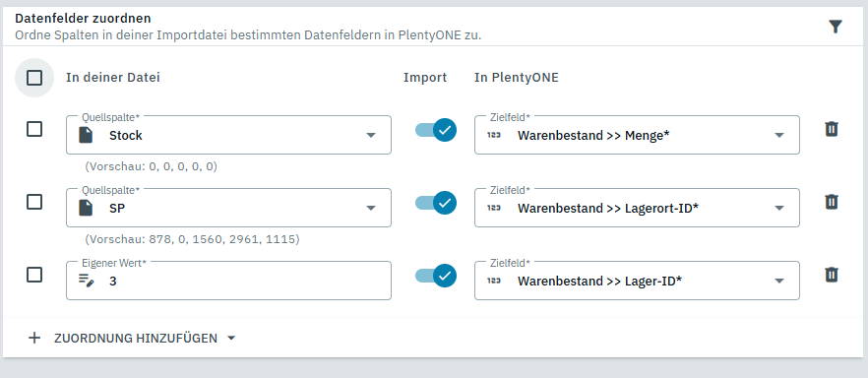
Task: Switch off import toggle for Lager-ID row
Action: 436,276
